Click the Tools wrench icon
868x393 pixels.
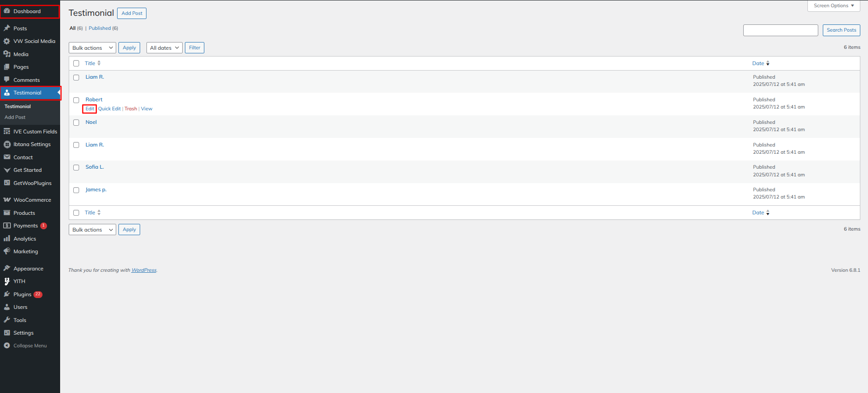click(7, 320)
